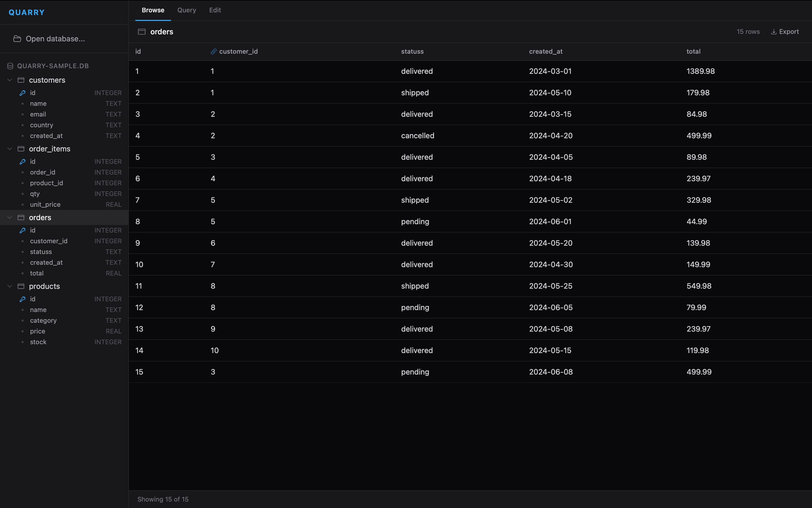
Task: Click Open database... button
Action: pos(64,39)
